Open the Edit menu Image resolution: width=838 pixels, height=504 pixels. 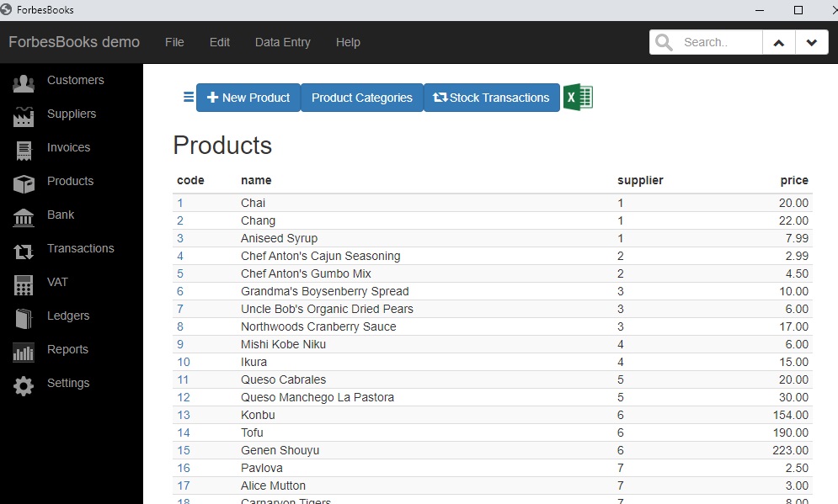coord(220,42)
